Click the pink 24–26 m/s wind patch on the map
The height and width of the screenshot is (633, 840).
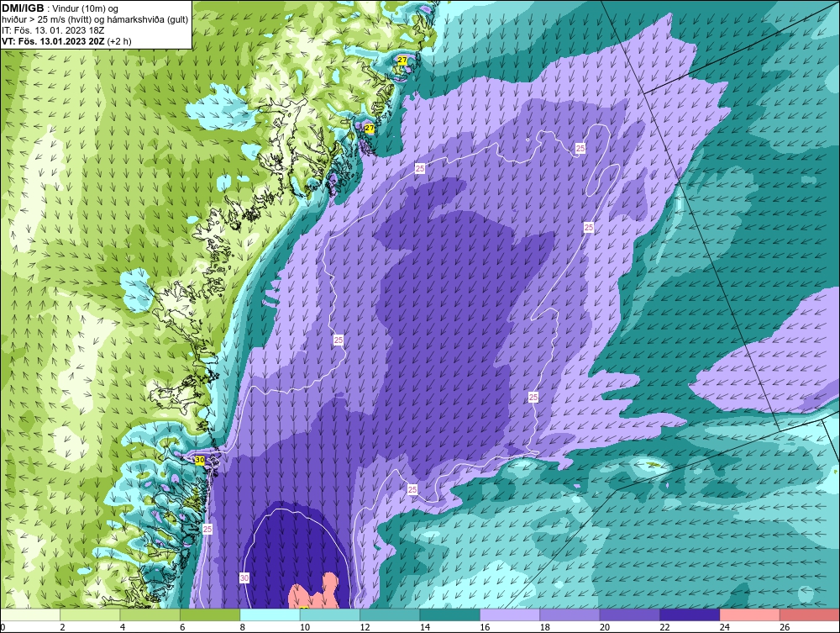[x=314, y=593]
